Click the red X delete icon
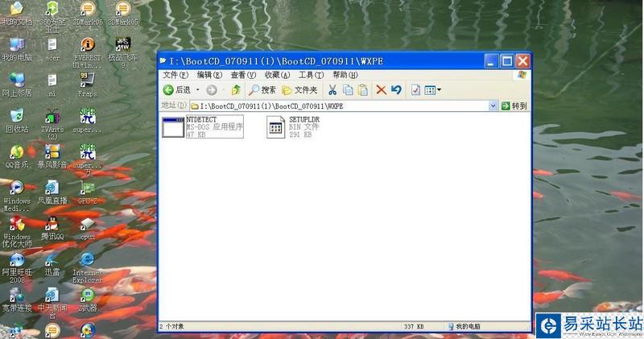The height and width of the screenshot is (339, 644). 381,90
